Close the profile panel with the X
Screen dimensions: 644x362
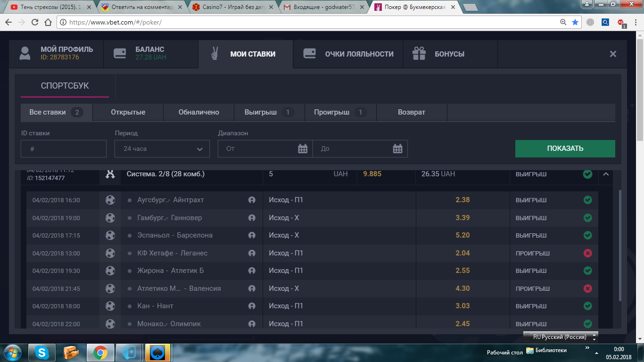pyautogui.click(x=613, y=54)
